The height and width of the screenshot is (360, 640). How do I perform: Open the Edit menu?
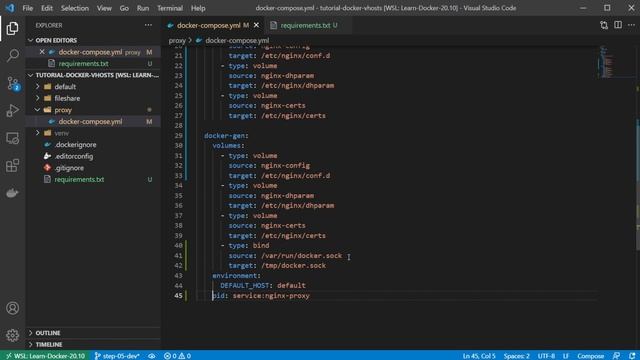[47, 8]
